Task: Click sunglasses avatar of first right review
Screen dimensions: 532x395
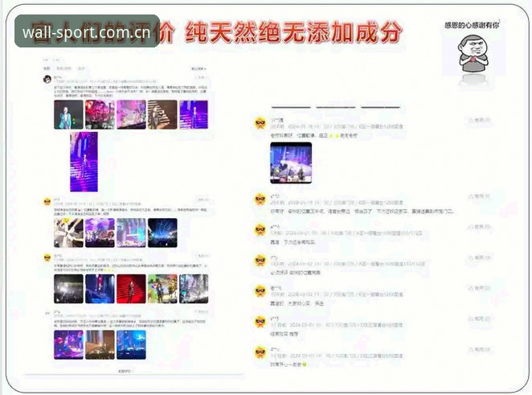Action: click(x=260, y=122)
